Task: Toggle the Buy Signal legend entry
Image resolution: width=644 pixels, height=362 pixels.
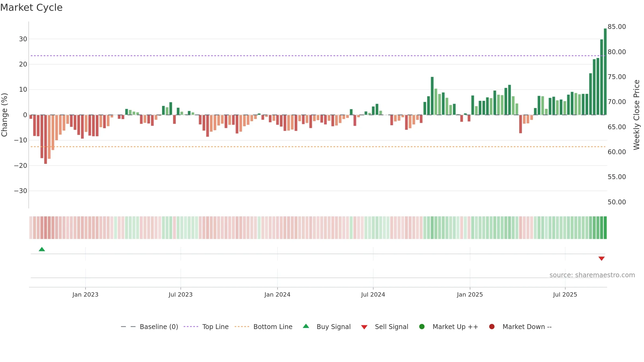Action: coord(327,327)
